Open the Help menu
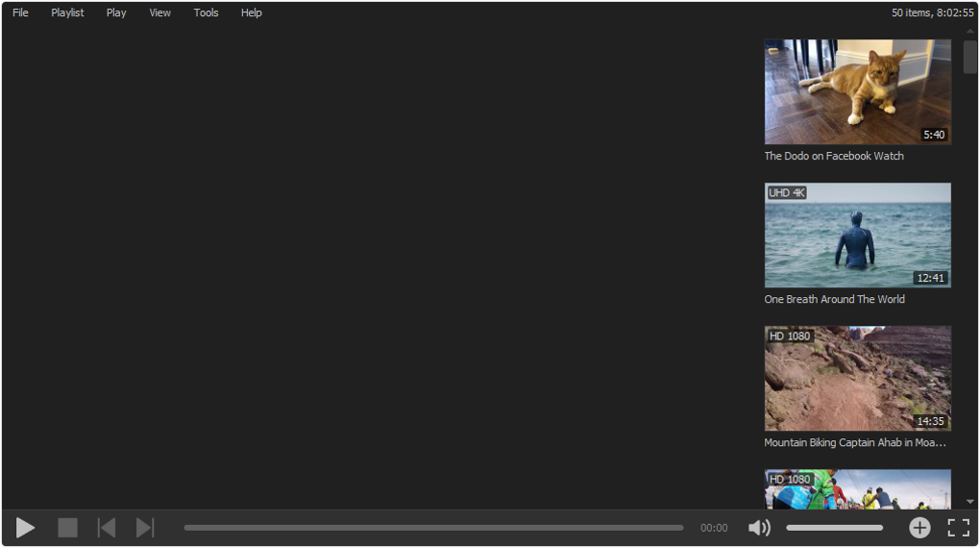The height and width of the screenshot is (548, 980). [x=252, y=12]
